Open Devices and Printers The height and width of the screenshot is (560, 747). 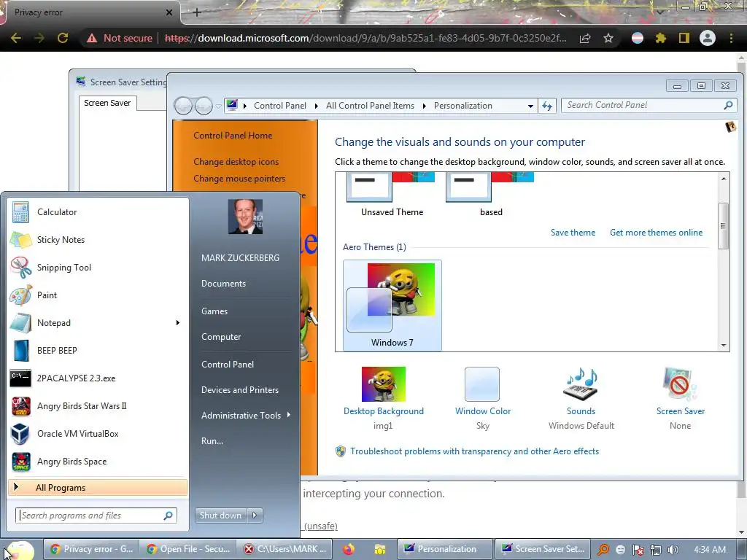[x=239, y=390]
